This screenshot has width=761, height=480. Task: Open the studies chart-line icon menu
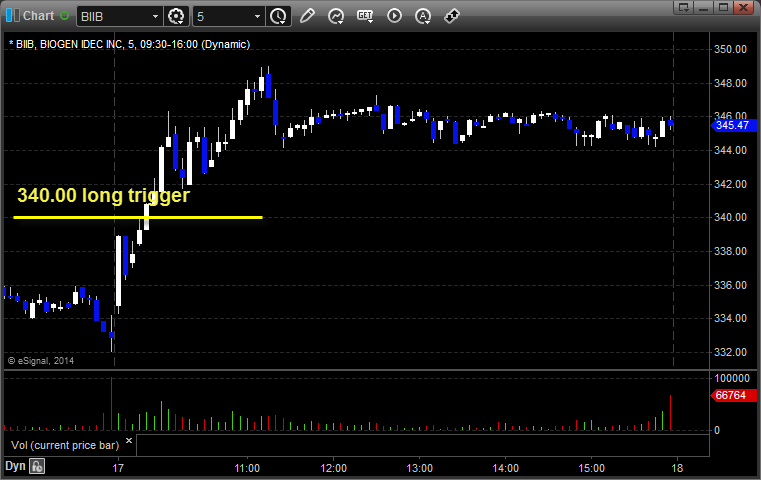coord(336,16)
